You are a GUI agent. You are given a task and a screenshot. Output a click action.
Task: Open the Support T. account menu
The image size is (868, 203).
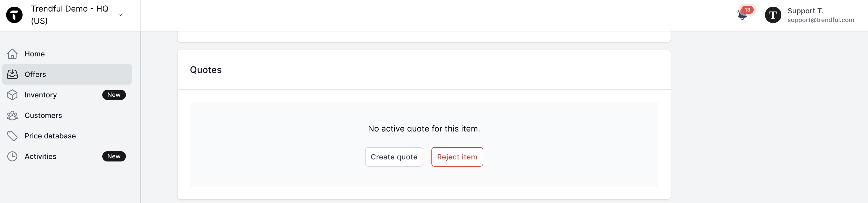[x=809, y=15]
